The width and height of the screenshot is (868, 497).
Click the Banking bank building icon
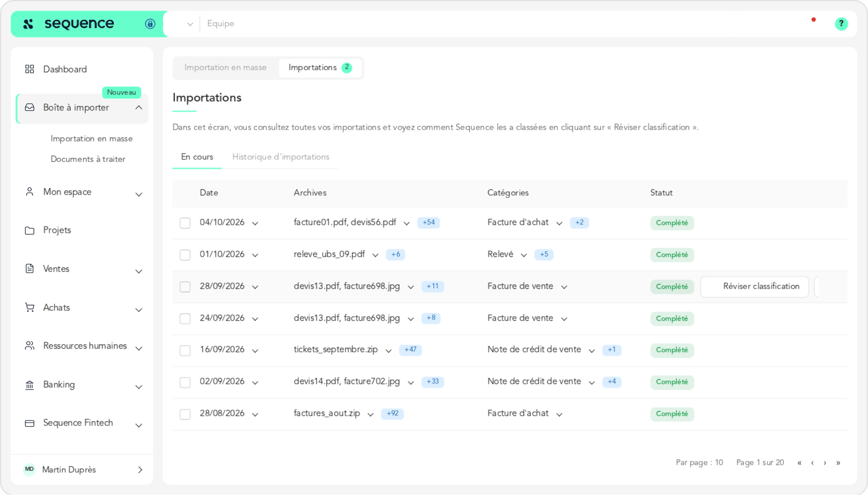pos(30,385)
